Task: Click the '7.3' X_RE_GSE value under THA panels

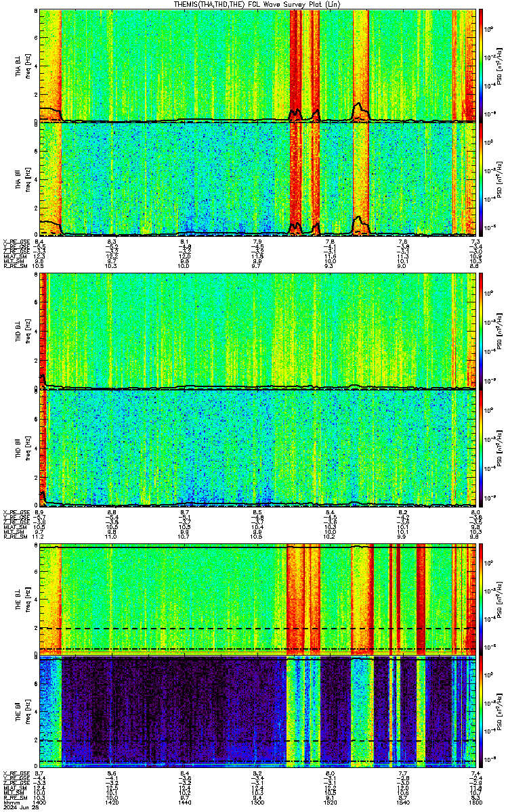Action: [476, 241]
